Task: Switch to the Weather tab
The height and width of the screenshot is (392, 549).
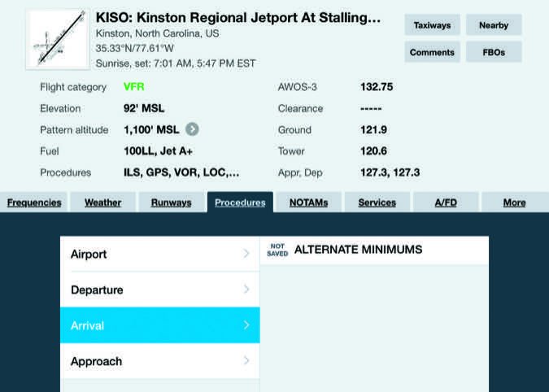Action: tap(102, 203)
